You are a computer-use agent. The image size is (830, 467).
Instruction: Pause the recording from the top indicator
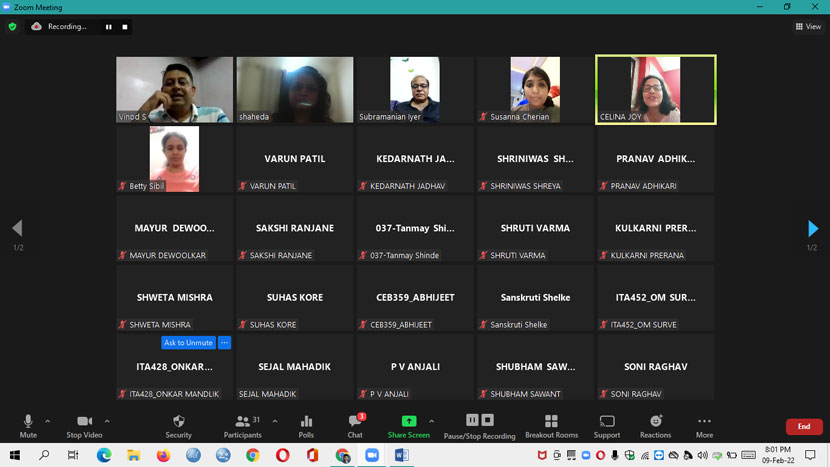tap(109, 27)
